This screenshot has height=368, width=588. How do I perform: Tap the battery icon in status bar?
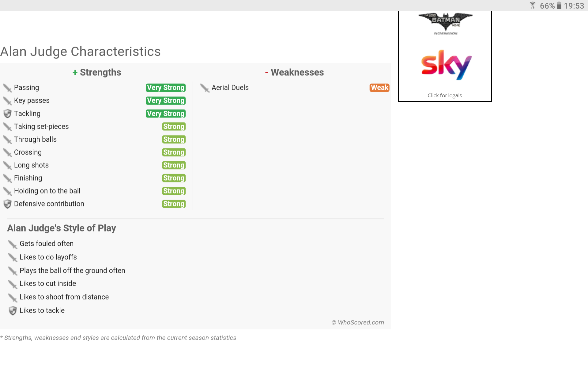click(x=559, y=6)
